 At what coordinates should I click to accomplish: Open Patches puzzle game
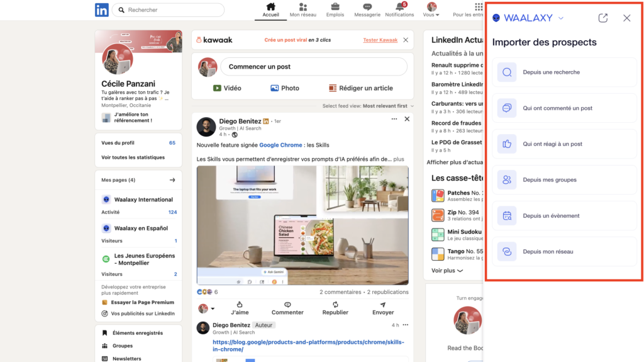[457, 195]
